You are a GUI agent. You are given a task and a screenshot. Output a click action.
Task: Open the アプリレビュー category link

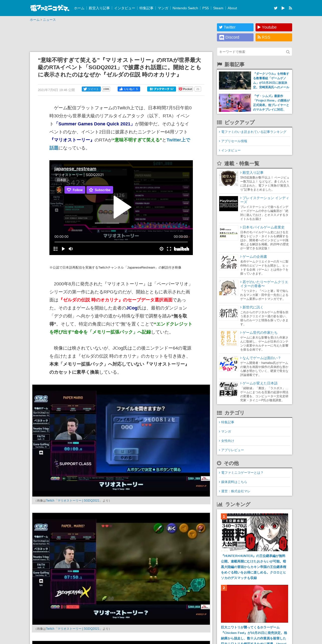pyautogui.click(x=232, y=450)
